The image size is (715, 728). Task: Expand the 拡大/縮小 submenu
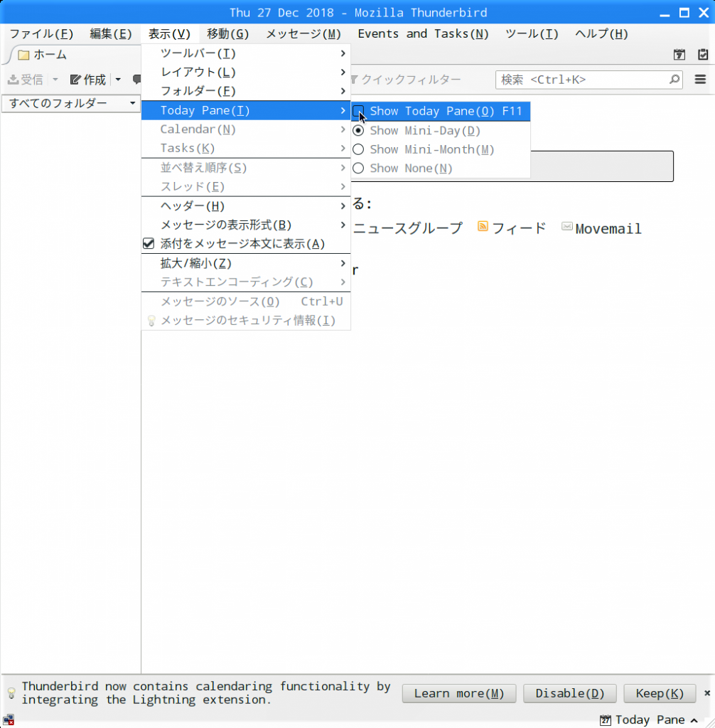246,263
